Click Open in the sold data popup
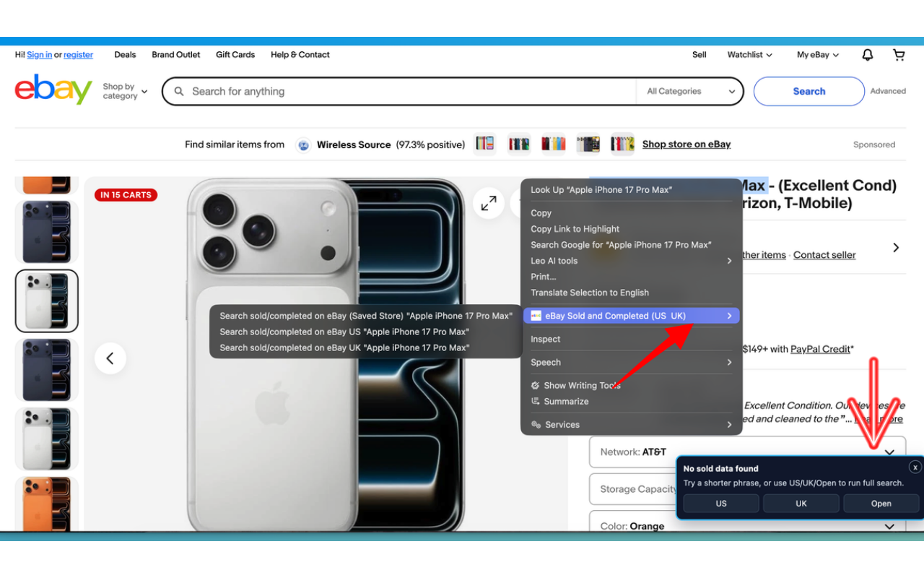 pyautogui.click(x=881, y=504)
